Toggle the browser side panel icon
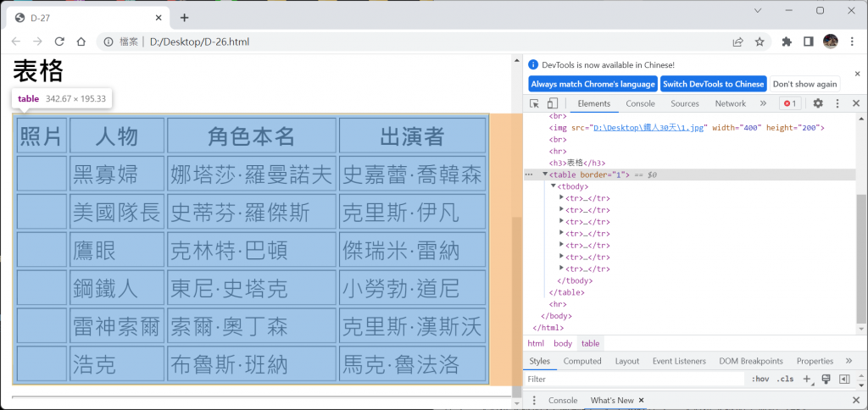This screenshot has width=868, height=410. (808, 42)
